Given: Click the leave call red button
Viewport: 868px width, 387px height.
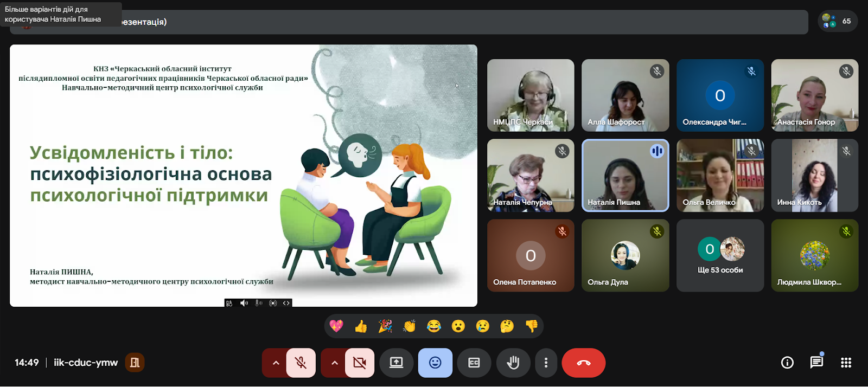Looking at the screenshot, I should pyautogui.click(x=583, y=363).
